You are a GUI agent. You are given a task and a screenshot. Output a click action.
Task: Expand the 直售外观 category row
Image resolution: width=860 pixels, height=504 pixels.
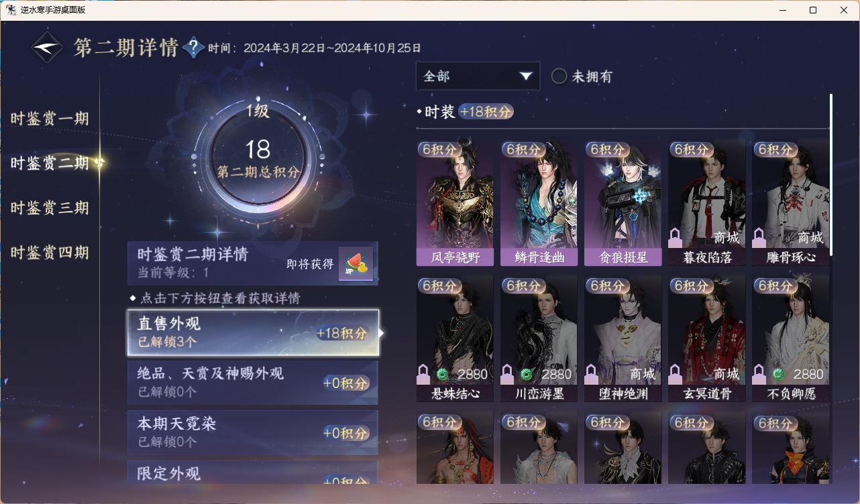[x=254, y=332]
